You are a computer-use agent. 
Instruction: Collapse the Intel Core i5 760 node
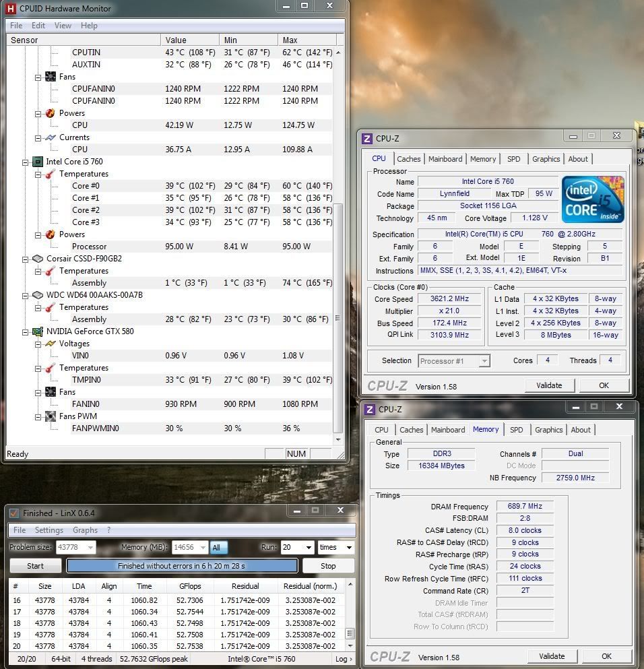25,162
